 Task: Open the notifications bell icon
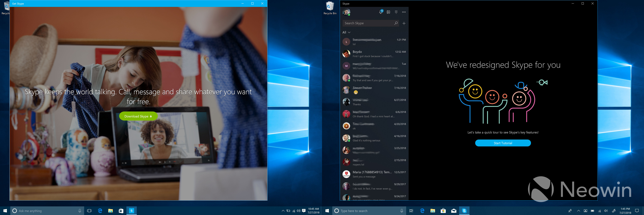pos(380,12)
